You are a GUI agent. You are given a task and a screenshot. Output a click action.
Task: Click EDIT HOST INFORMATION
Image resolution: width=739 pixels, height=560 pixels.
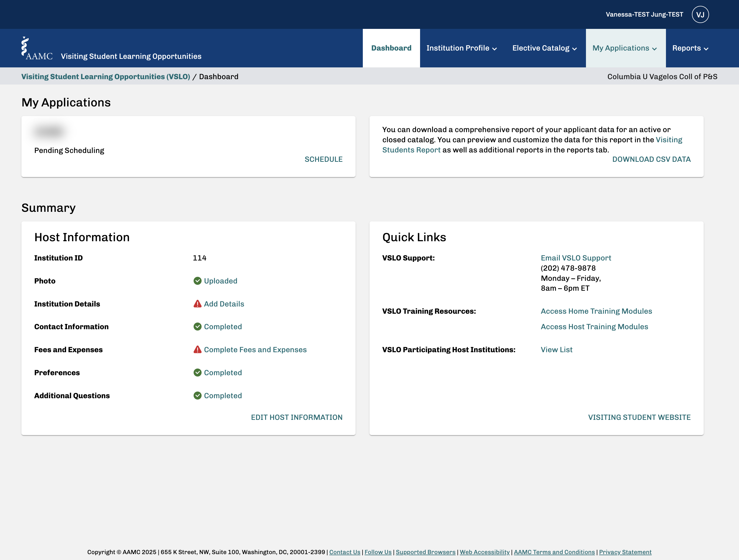(x=297, y=417)
